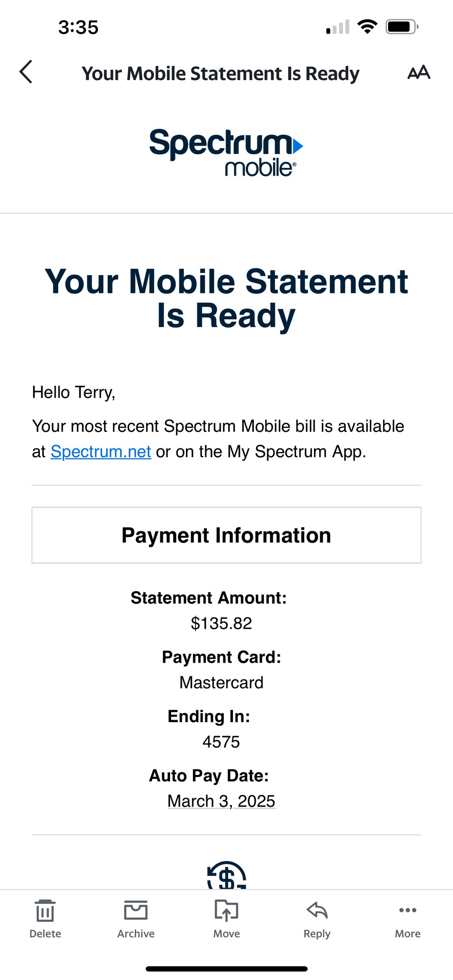This screenshot has height=980, width=453.
Task: Tap the battery status indicator
Action: (x=402, y=27)
